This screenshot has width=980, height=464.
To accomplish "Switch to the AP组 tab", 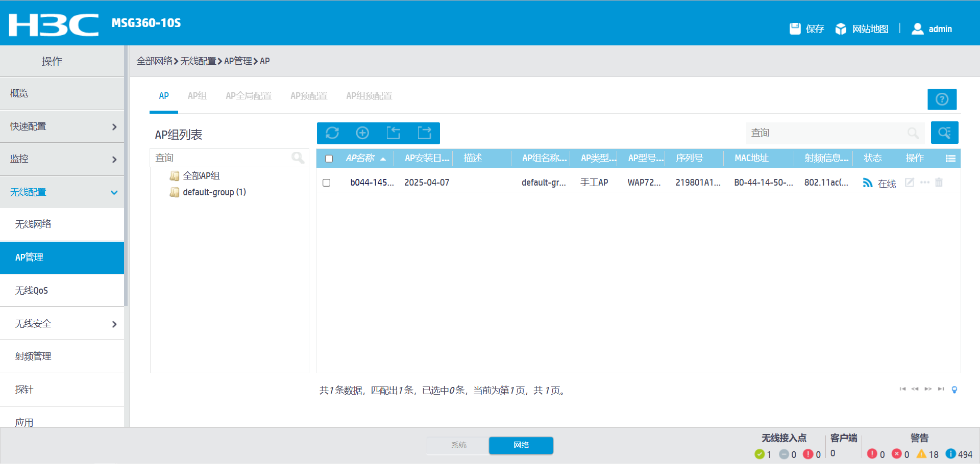I will point(197,96).
